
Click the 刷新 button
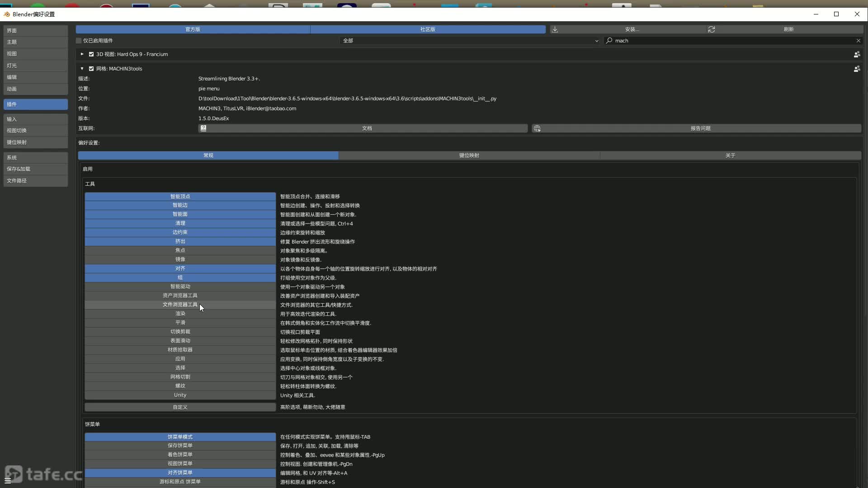click(x=784, y=29)
